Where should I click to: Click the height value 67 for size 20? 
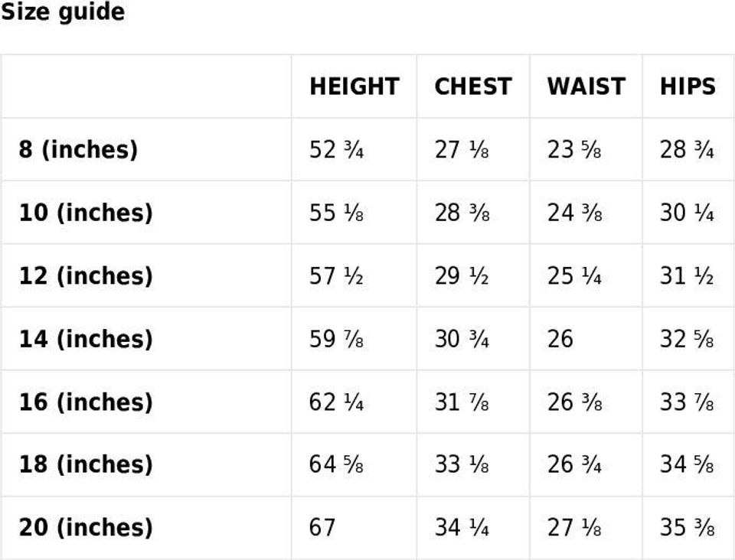click(322, 528)
